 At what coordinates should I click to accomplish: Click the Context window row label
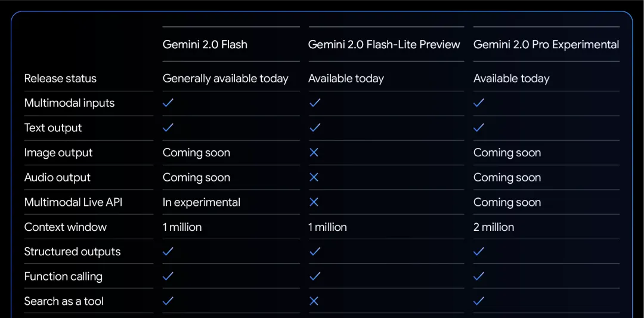(66, 227)
